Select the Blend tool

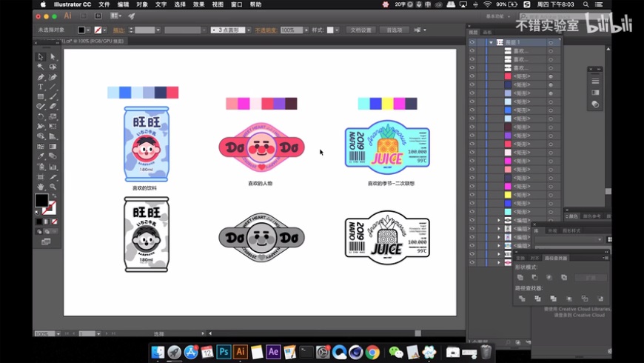click(53, 156)
